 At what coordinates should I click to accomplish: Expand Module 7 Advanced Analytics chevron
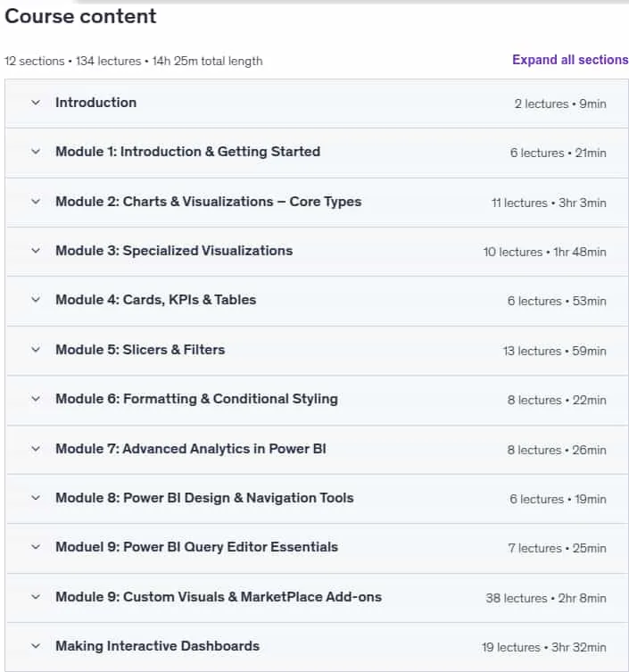tap(36, 449)
